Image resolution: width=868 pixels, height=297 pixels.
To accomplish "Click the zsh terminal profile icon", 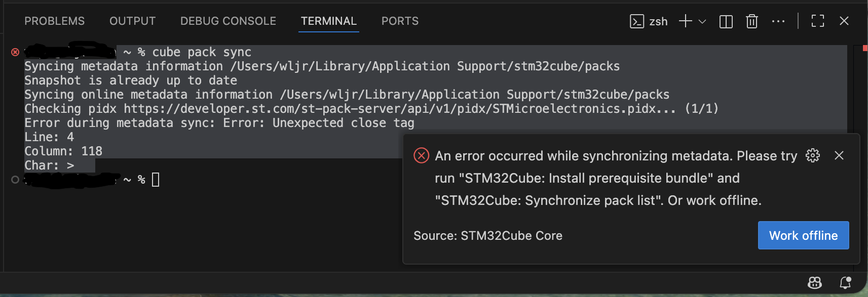I will coord(636,21).
